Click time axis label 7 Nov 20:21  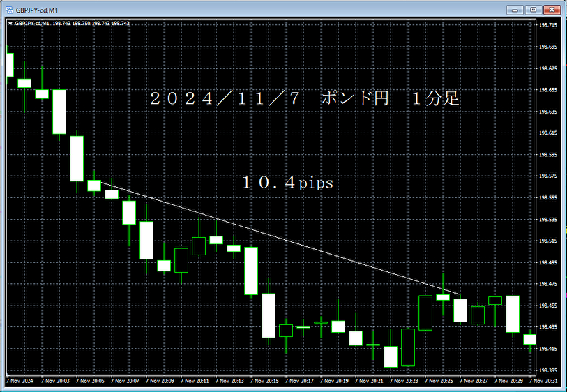(369, 381)
